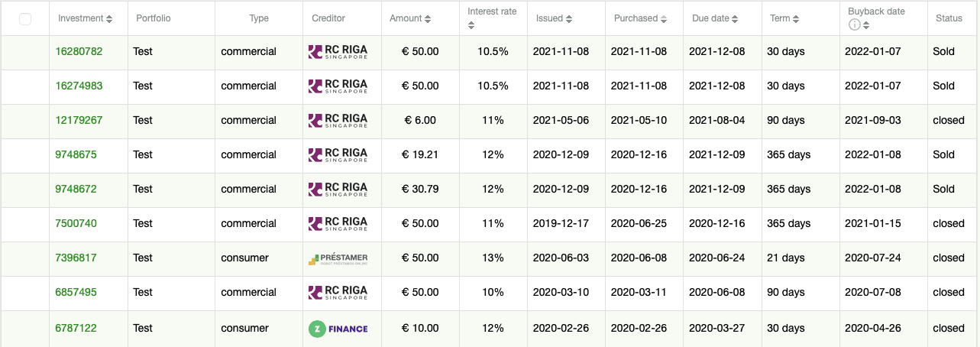Open investment 16280782

(x=79, y=51)
